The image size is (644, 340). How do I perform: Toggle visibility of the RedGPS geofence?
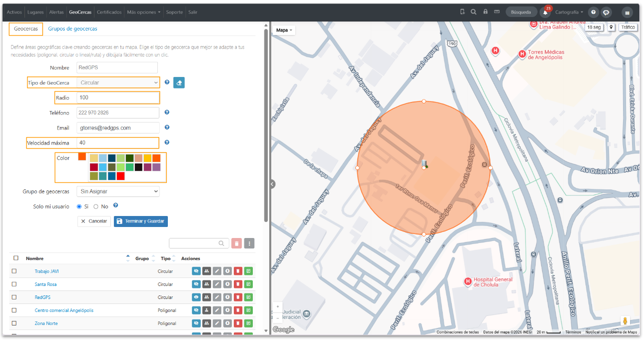[x=196, y=297]
